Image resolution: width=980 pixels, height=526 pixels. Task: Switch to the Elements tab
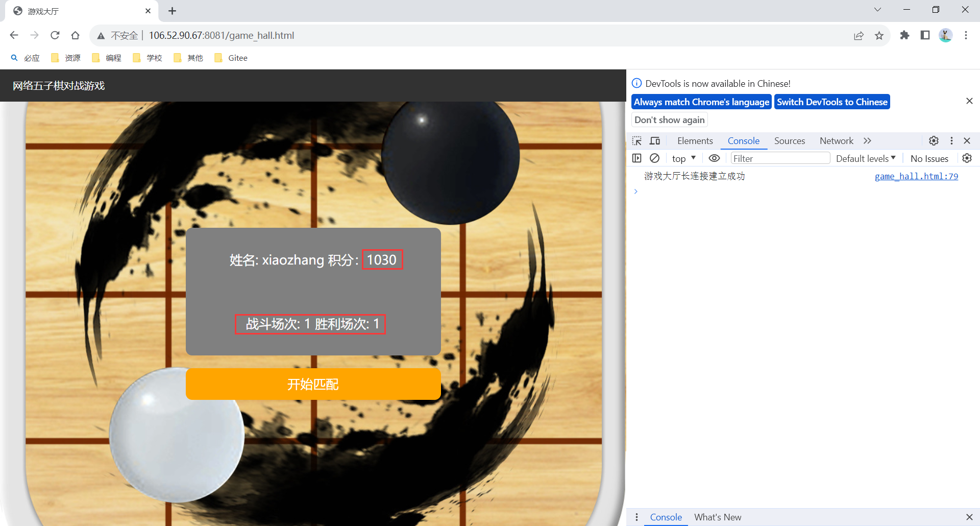click(695, 141)
